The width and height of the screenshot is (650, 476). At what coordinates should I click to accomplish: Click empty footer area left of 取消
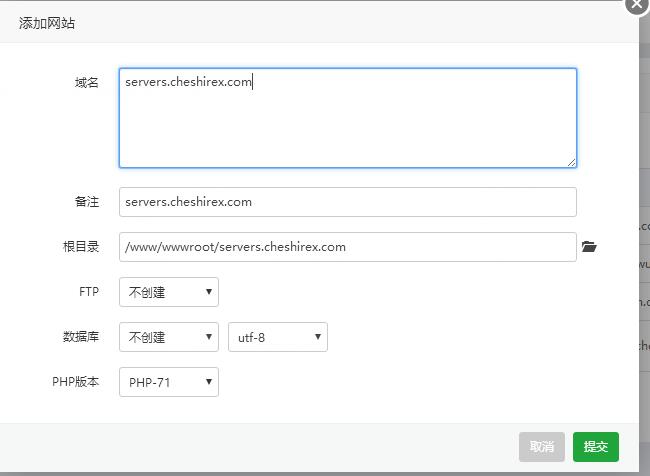pyautogui.click(x=260, y=447)
